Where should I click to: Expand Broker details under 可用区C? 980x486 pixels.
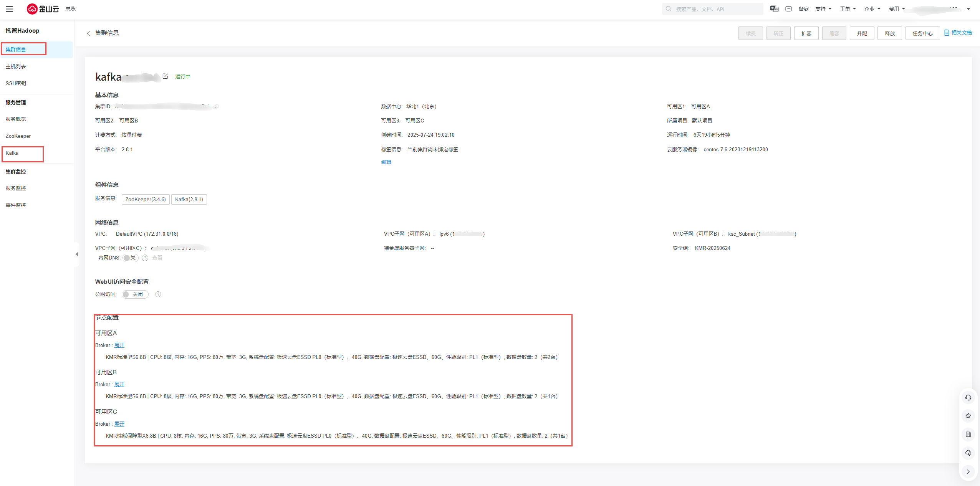[119, 424]
